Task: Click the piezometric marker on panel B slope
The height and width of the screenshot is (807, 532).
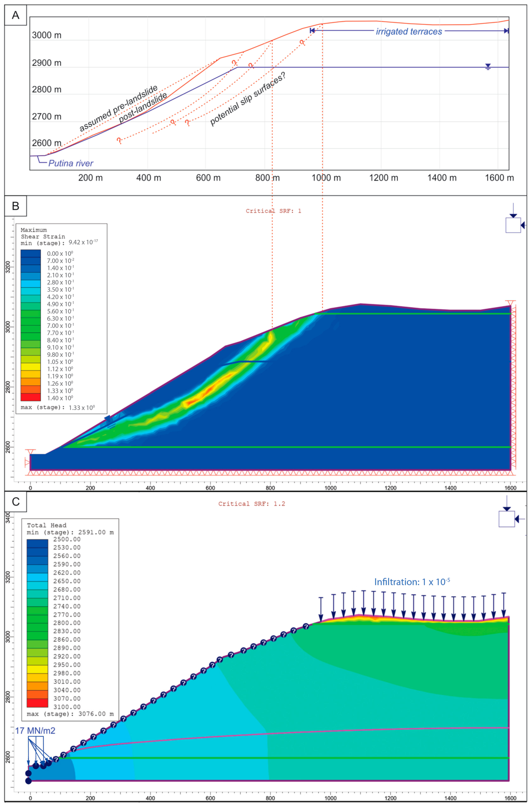Action: (x=108, y=419)
